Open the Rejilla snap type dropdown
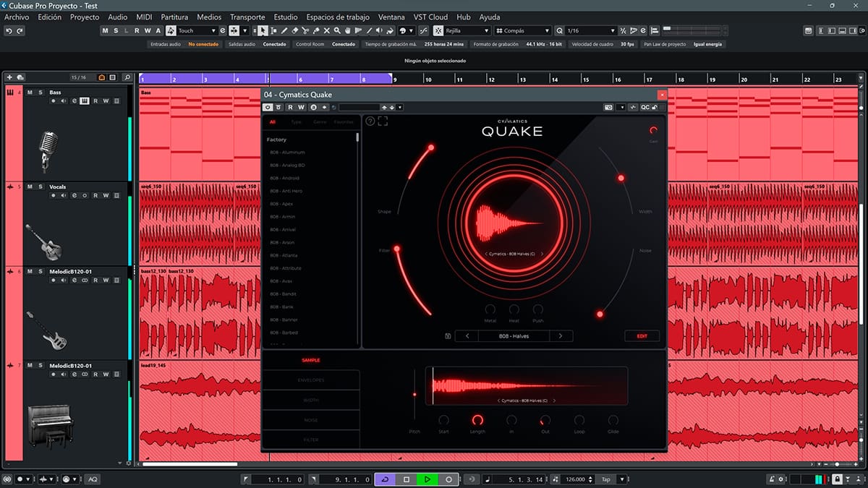The image size is (868, 488). click(486, 31)
